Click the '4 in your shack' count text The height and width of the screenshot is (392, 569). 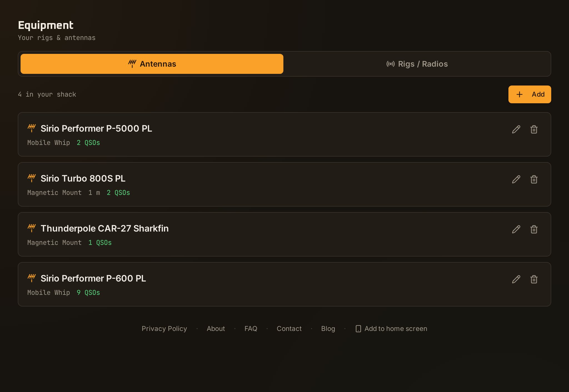(47, 94)
